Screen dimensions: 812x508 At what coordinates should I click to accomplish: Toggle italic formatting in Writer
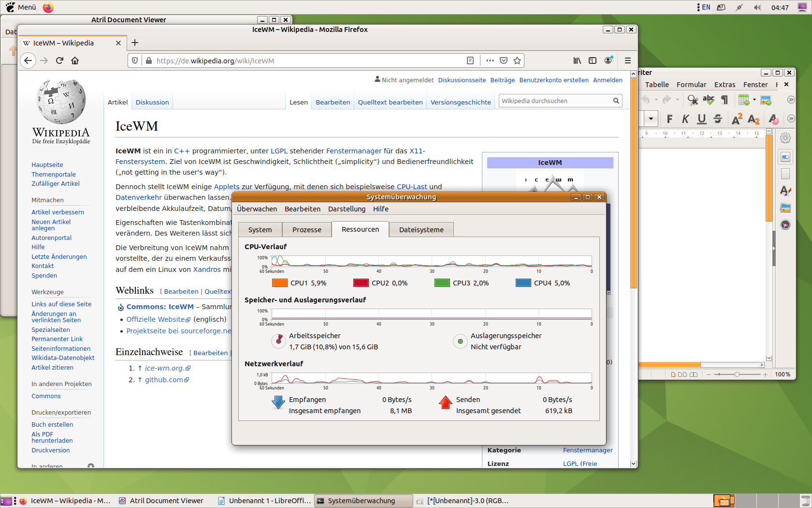(685, 119)
